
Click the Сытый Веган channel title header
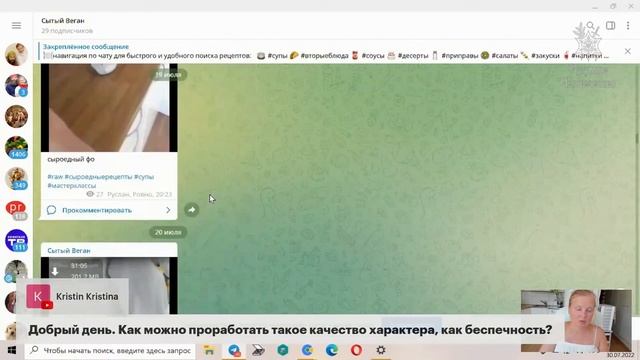[x=62, y=21]
